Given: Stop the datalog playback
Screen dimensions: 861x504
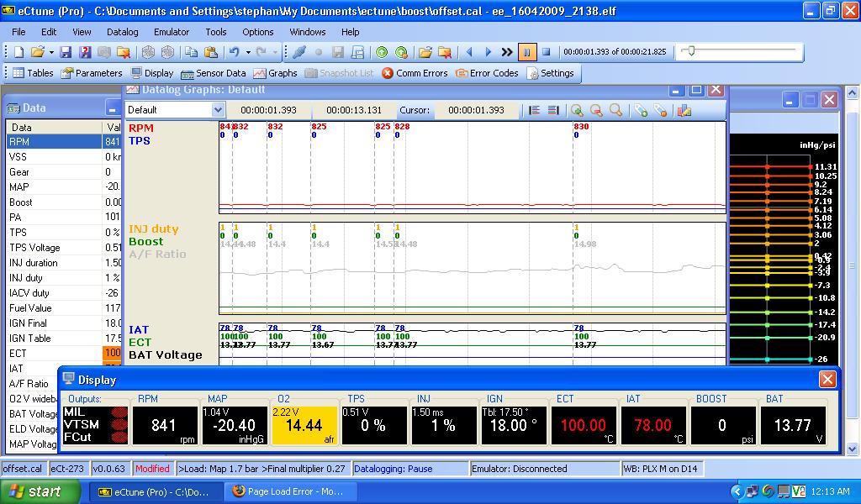Looking at the screenshot, I should [x=547, y=52].
